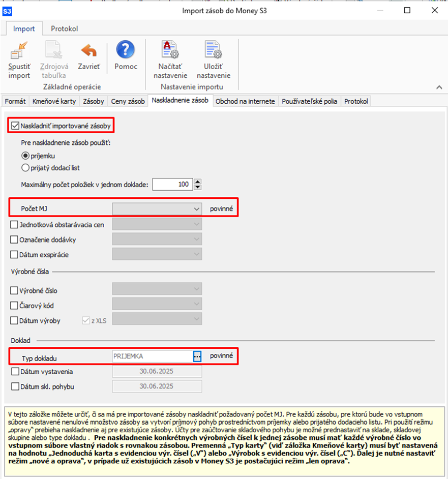Click the S3 application logo icon

[x=7, y=12]
